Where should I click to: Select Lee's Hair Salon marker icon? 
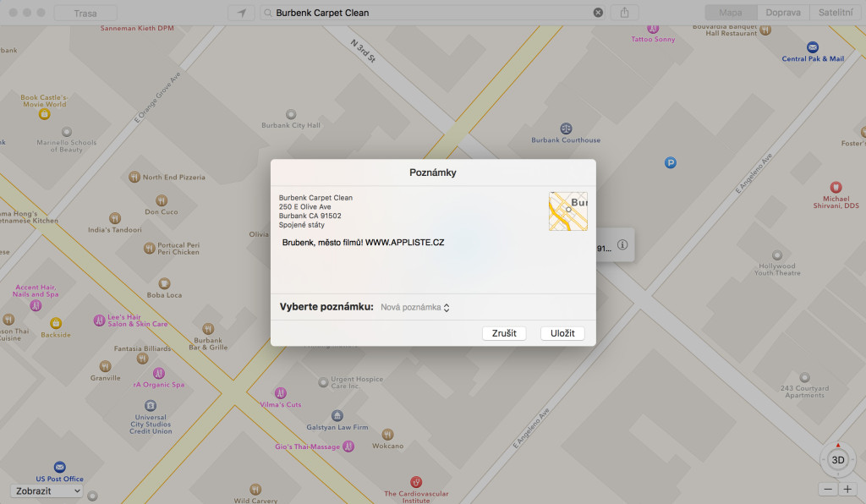click(100, 320)
